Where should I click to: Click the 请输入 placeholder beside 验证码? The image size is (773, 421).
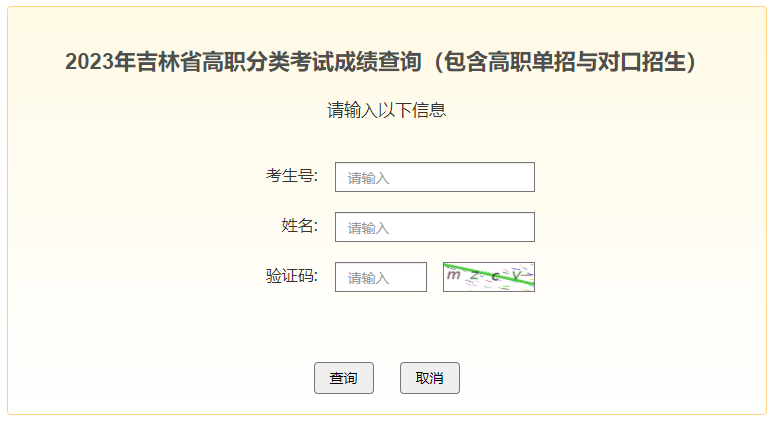(x=368, y=278)
